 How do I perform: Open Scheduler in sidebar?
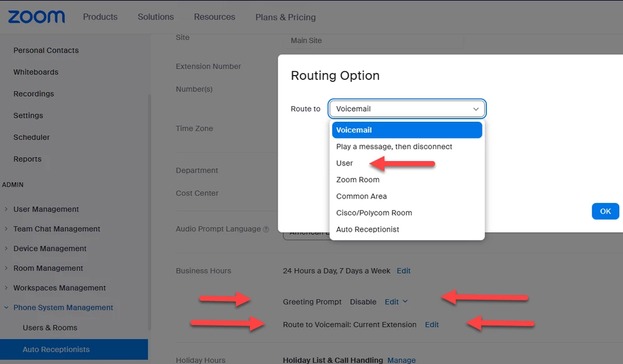click(x=31, y=137)
